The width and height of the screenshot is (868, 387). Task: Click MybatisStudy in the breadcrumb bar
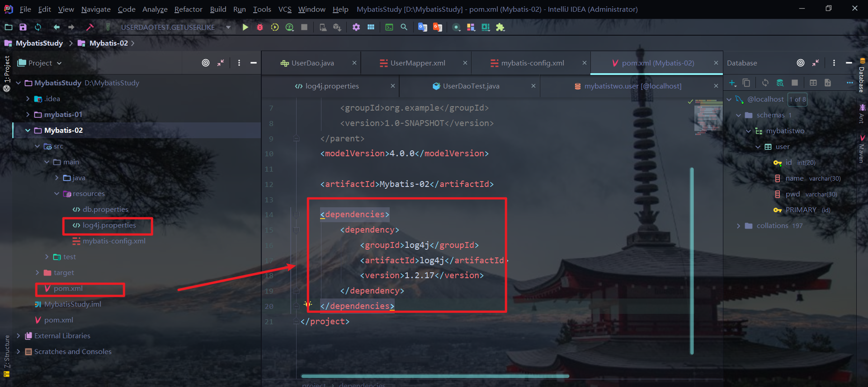39,43
